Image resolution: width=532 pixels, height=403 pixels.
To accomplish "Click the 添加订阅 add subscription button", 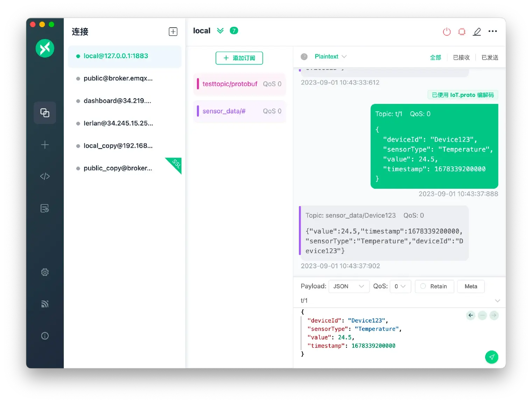I will click(x=239, y=58).
